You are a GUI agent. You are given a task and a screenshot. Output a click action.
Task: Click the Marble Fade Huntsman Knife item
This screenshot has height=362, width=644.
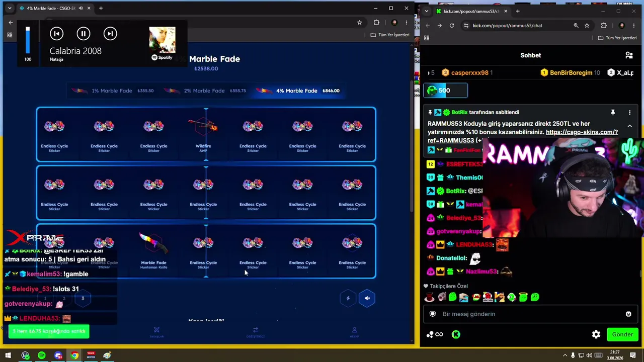pyautogui.click(x=153, y=251)
